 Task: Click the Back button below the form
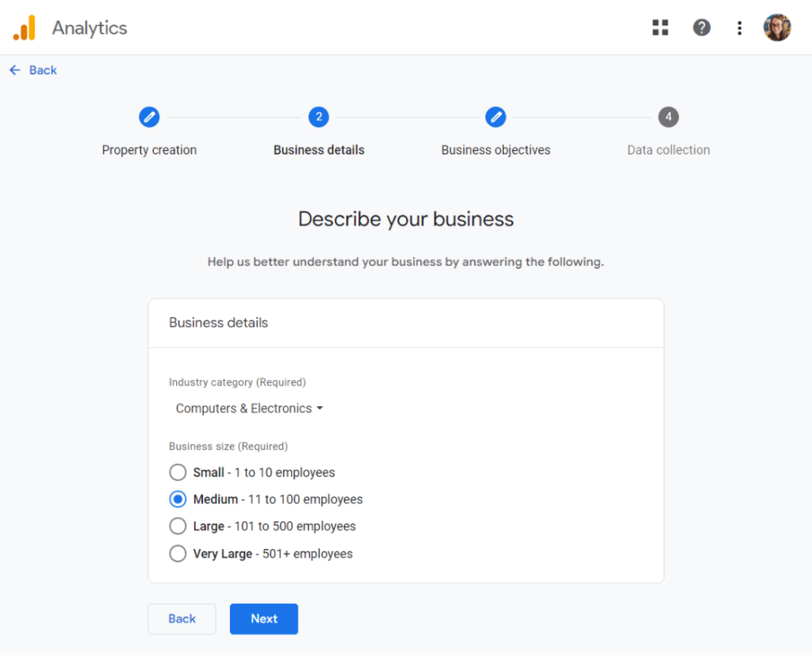coord(182,619)
